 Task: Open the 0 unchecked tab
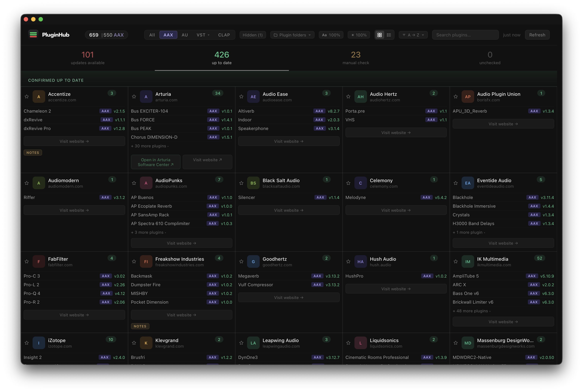tap(490, 58)
